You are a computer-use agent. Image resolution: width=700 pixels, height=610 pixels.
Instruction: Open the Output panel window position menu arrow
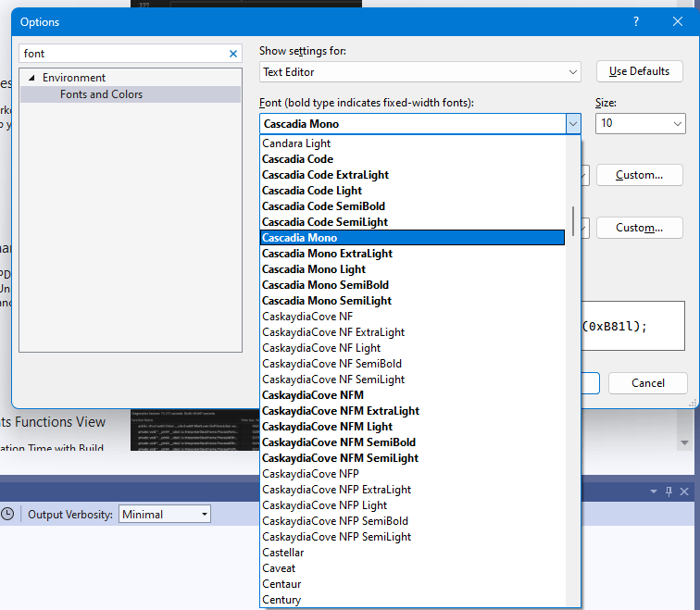pyautogui.click(x=654, y=492)
